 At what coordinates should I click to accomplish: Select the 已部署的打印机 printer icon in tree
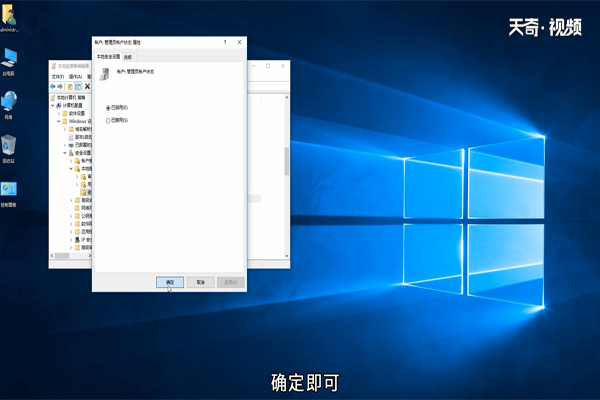coord(71,145)
